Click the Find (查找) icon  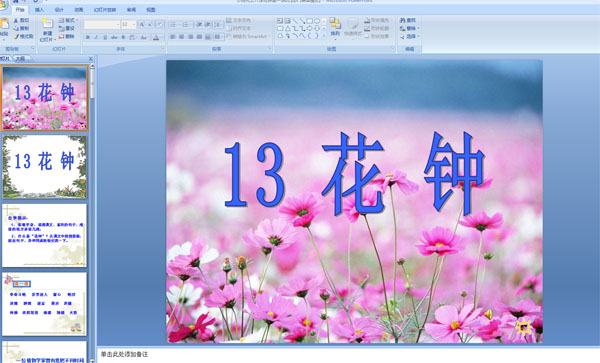(408, 20)
